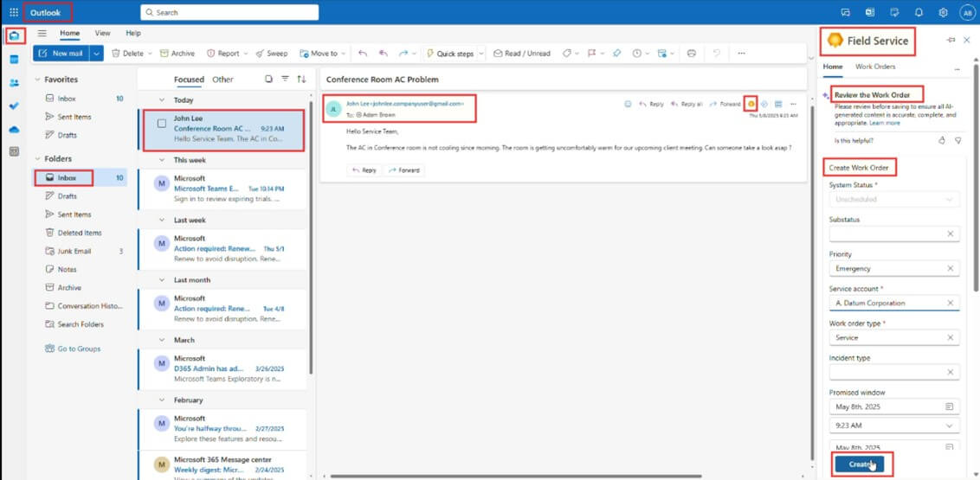Image resolution: width=980 pixels, height=480 pixels.
Task: Click the Reply arrow in ribbon
Action: [363, 54]
